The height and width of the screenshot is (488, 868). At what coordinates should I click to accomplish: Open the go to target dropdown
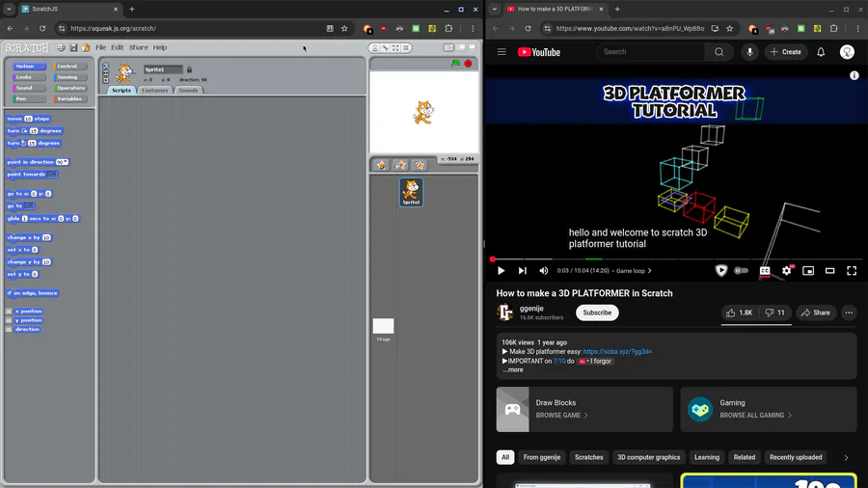[x=29, y=205]
